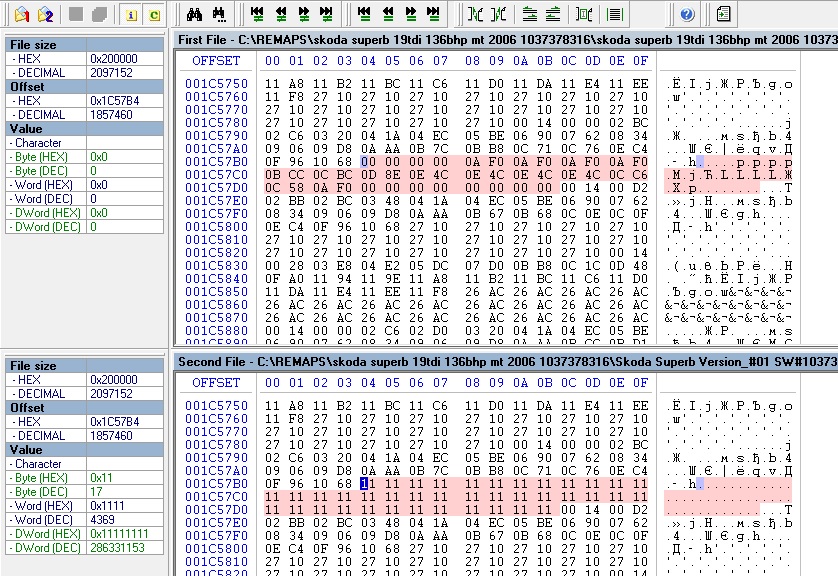Go to next difference (not-equal forward icon)
This screenshot has height=576, width=838.
304,14
